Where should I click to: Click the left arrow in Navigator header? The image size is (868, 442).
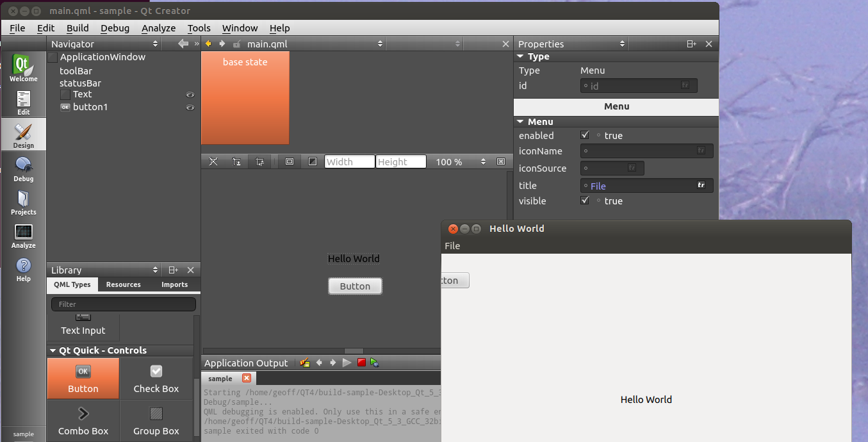pos(183,44)
